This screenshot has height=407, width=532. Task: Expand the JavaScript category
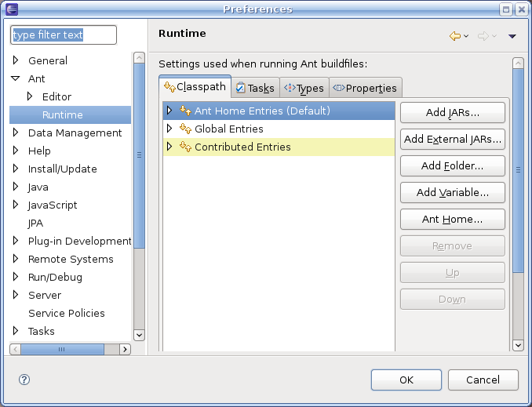coord(15,204)
